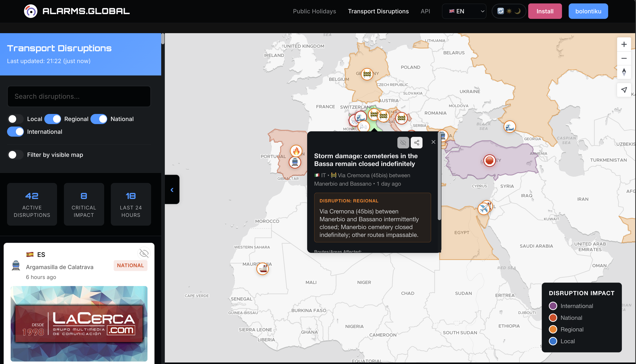Click the airplane marker over Israel
Screen dimensions: 636x364
coord(483,208)
